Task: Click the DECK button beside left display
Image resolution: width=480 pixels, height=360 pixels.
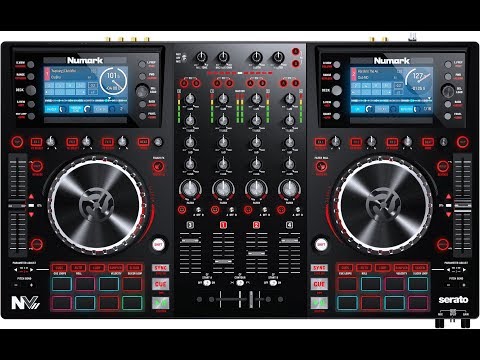Action: pos(31,90)
